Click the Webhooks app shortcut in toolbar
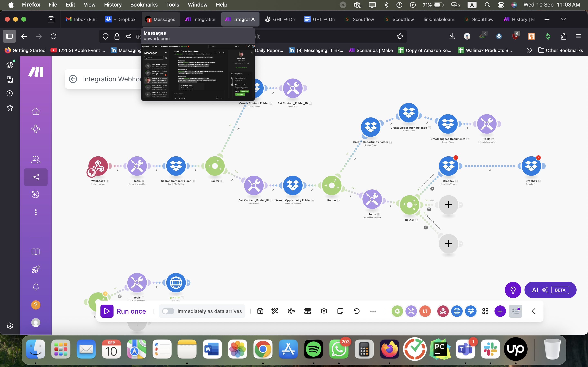The image size is (588, 367). (443, 311)
